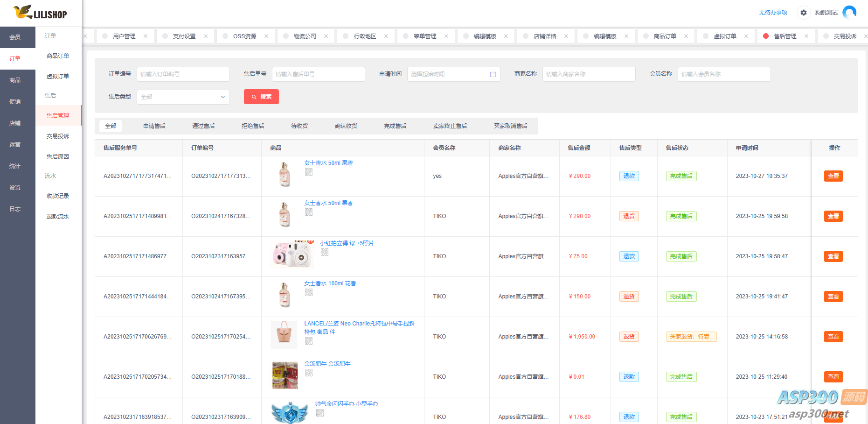Show QR code for 帅气金闪闪手办
Viewport: 868px width, 424px height.
320,413
